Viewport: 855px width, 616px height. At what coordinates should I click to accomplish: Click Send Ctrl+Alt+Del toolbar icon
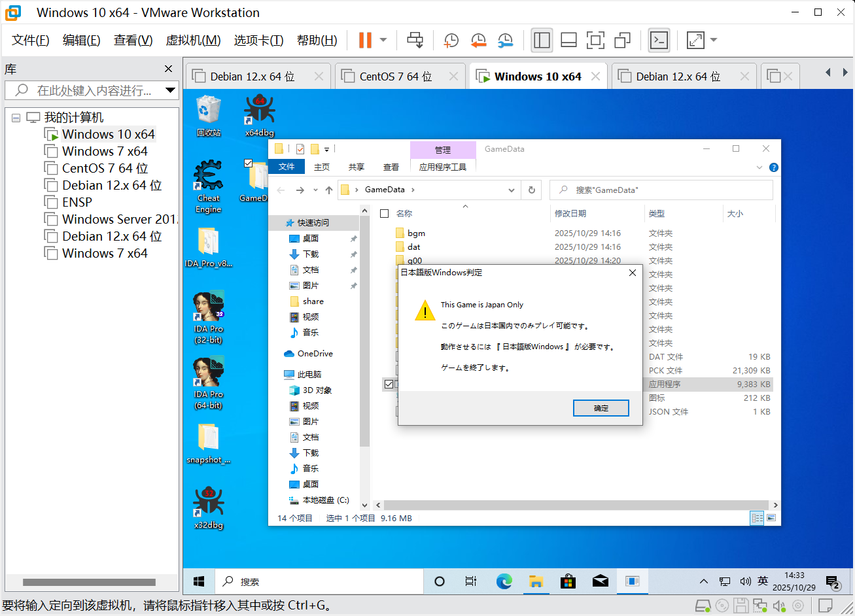click(x=415, y=40)
